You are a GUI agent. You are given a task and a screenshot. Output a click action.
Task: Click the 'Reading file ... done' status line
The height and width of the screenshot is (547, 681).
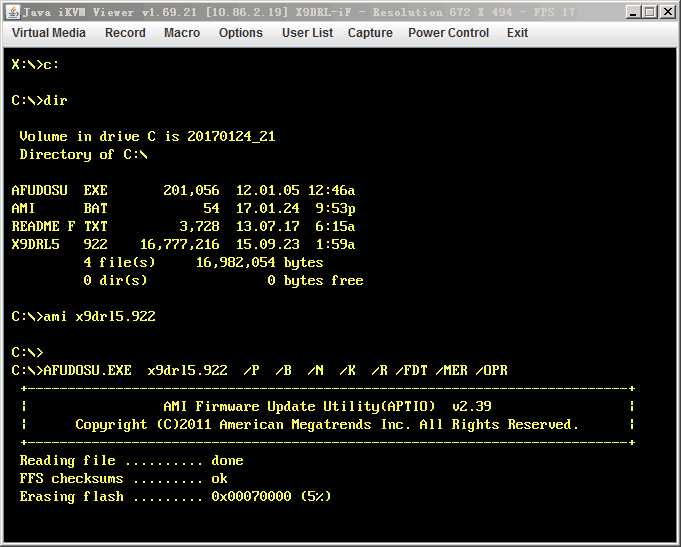point(132,461)
